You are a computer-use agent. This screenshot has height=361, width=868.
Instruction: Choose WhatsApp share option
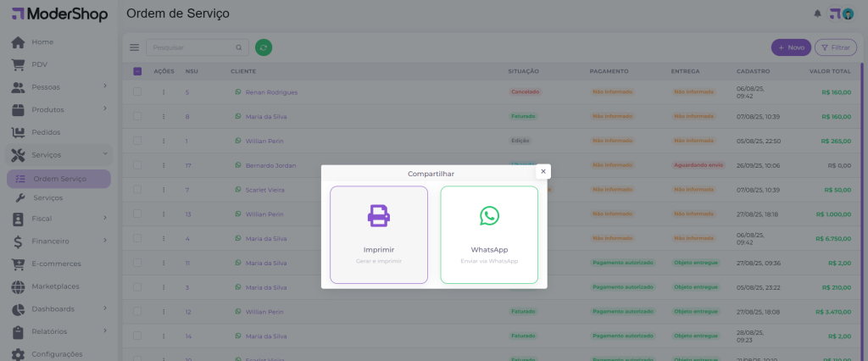pos(489,234)
